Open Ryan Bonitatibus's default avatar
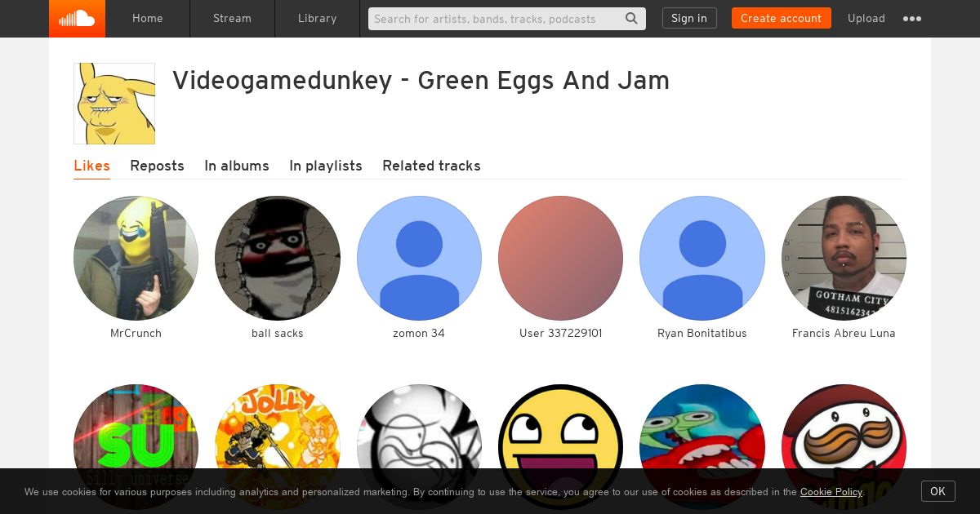The width and height of the screenshot is (980, 514). pos(702,258)
